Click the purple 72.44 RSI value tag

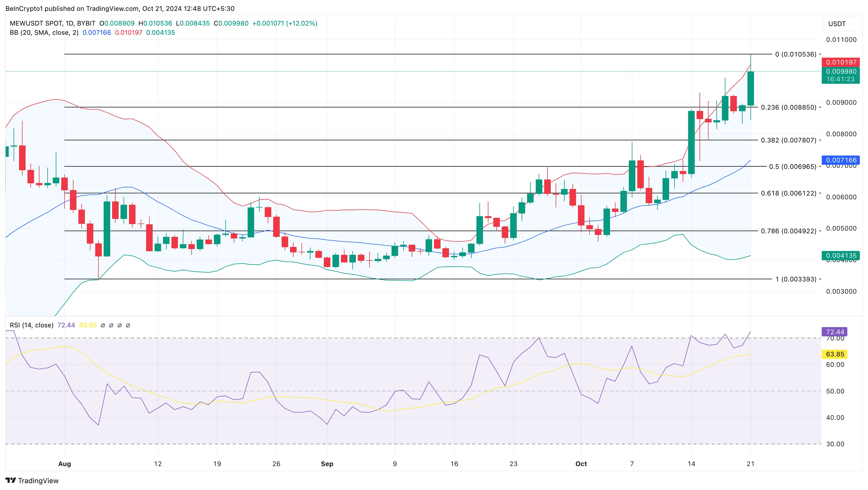(x=835, y=332)
